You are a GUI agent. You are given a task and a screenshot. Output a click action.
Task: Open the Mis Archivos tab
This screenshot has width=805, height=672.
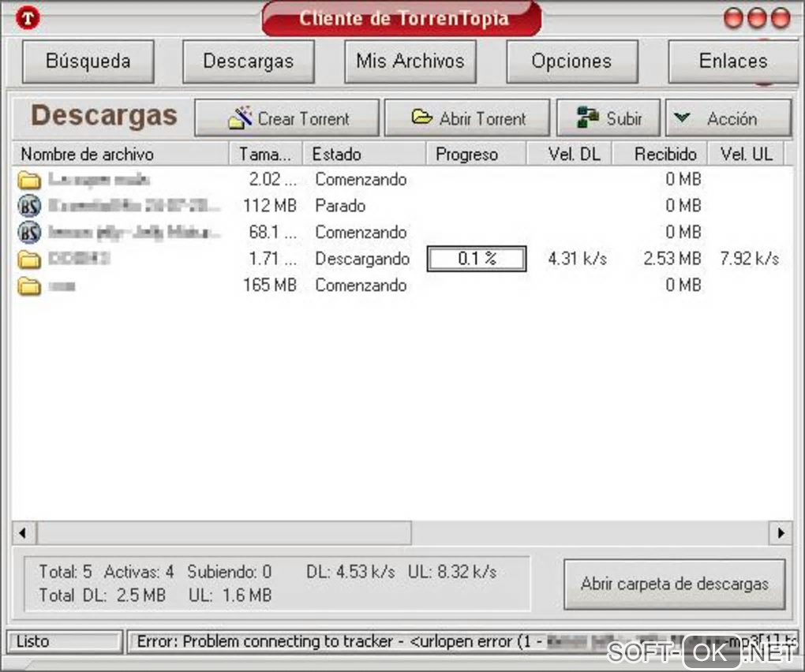pos(410,62)
